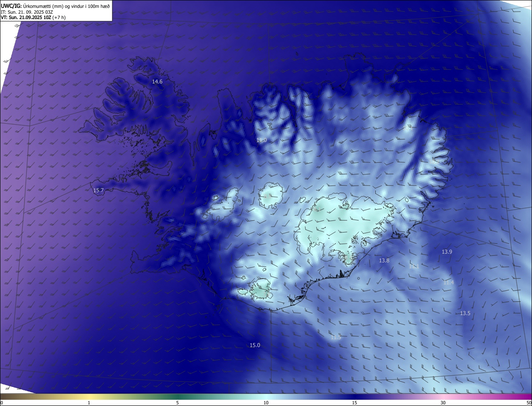The image size is (532, 406).
Task: Click the 1 tick label on the colorbar
Action: point(89,403)
